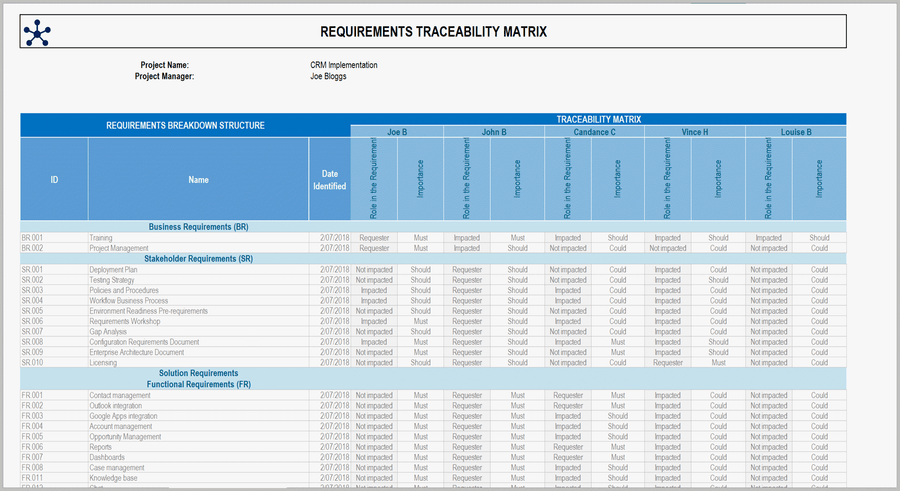The height and width of the screenshot is (491, 900).
Task: Select the Joe Bloggs project manager cell
Action: (328, 76)
